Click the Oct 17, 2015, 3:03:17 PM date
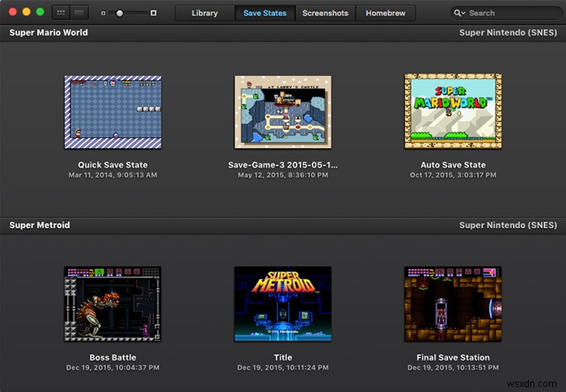Screen dimensions: 566x392 click(453, 175)
